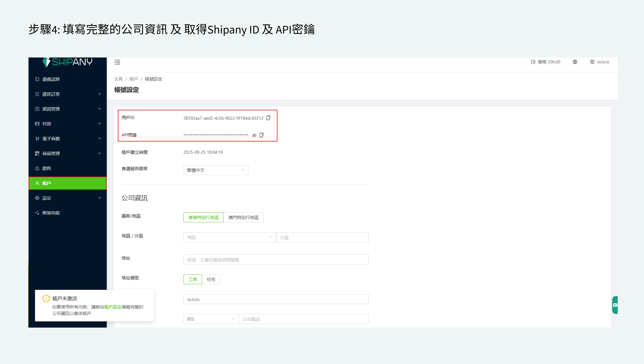
Task: Go to 主頁 breadcrumb link
Action: (118, 79)
